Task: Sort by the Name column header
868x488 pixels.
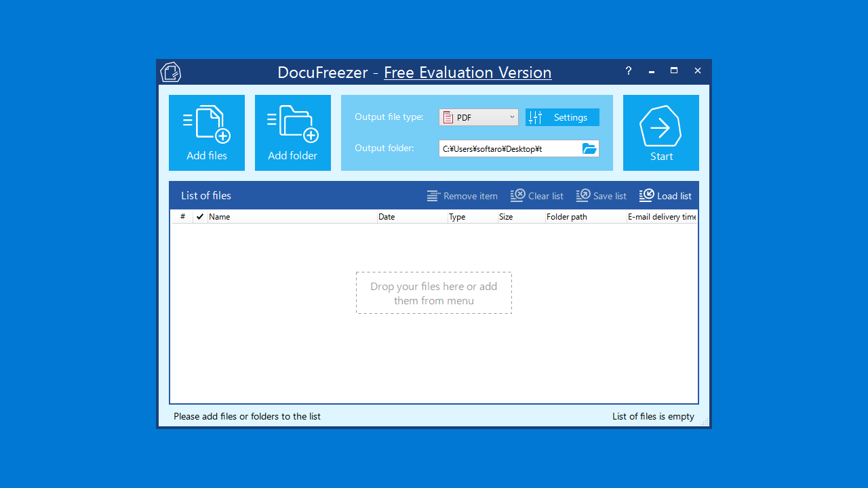Action: pyautogui.click(x=292, y=217)
